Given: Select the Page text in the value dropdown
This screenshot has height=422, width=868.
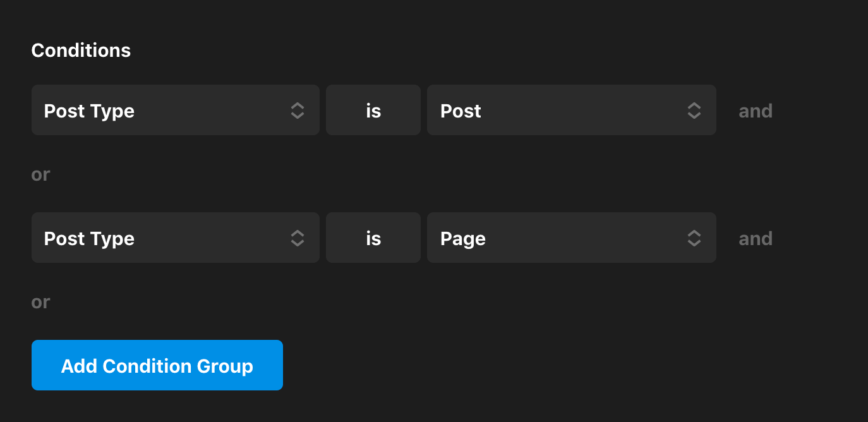Looking at the screenshot, I should pos(463,238).
